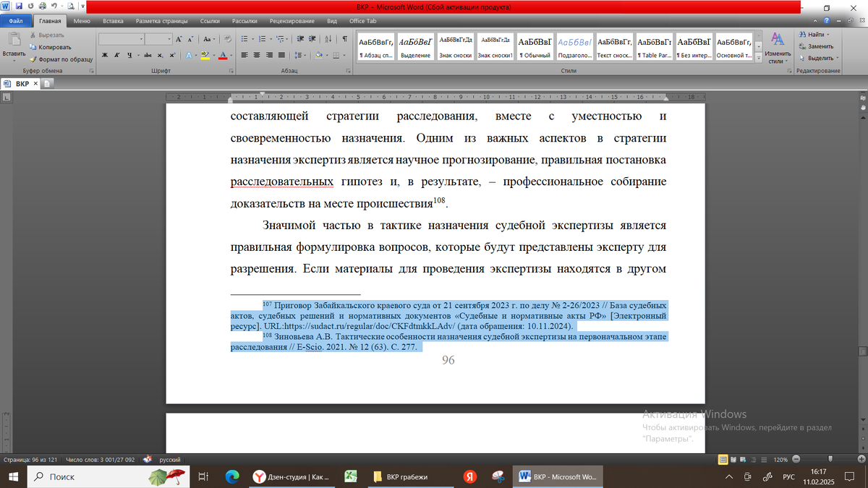Open the text effects (glowing A) button

[190, 55]
